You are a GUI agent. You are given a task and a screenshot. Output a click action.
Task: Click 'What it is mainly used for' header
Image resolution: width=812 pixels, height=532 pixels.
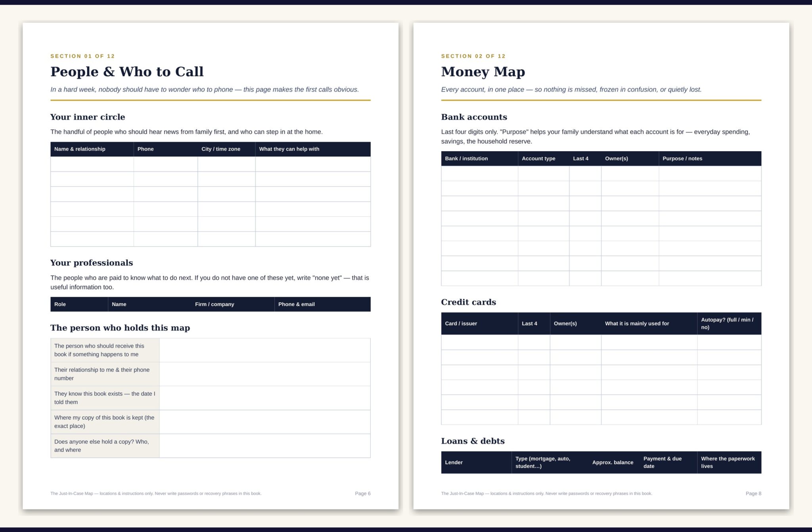click(649, 324)
